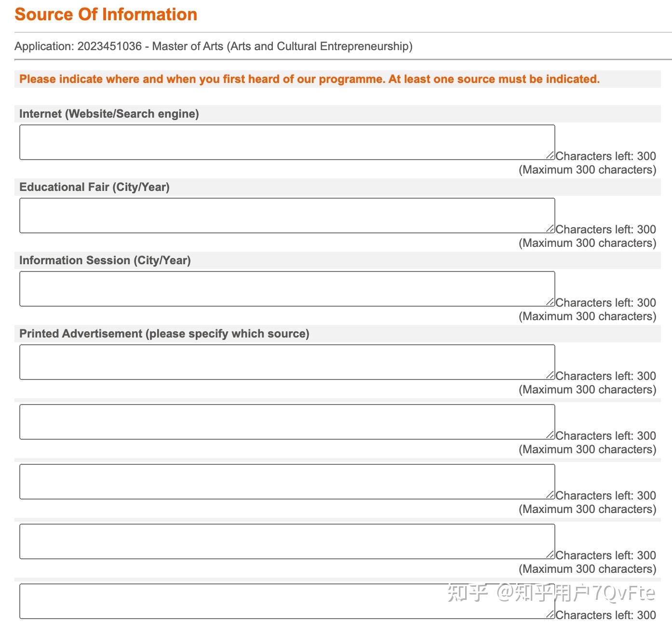The height and width of the screenshot is (622, 672).
Task: Click resize grip of second unlabeled text box
Action: 550,495
